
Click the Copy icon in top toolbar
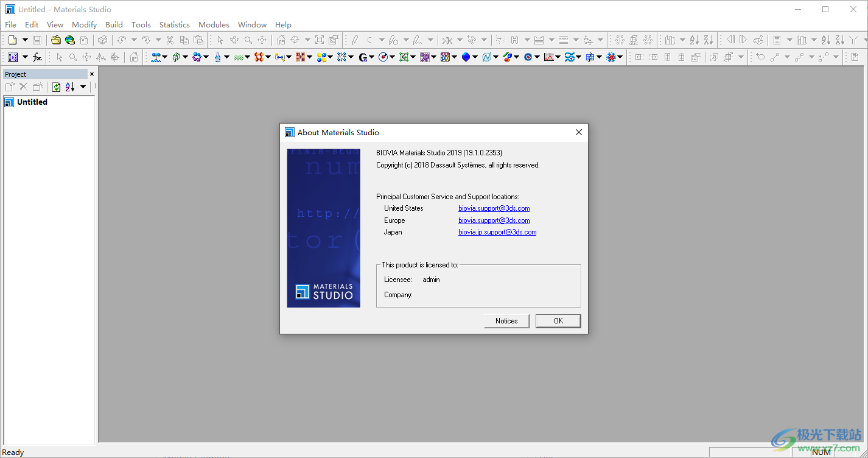(x=184, y=40)
